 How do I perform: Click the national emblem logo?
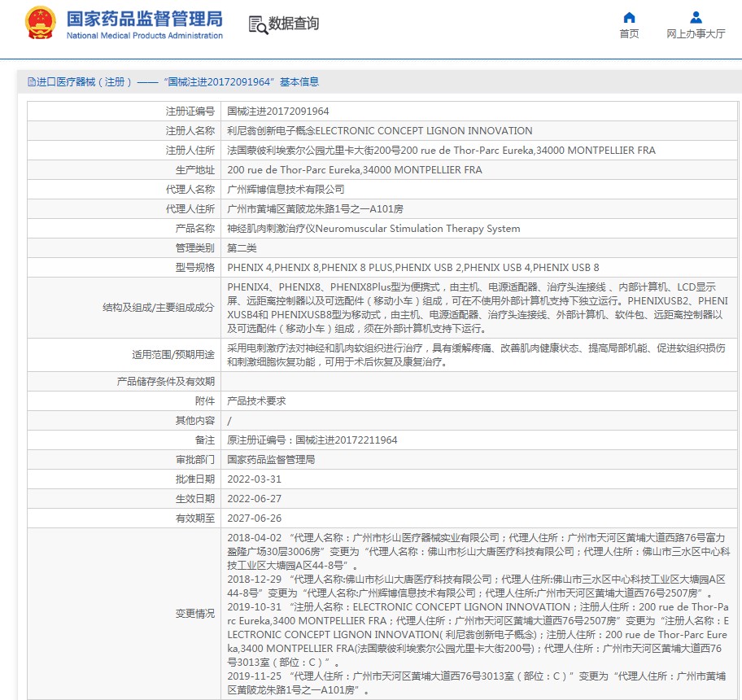click(x=40, y=23)
